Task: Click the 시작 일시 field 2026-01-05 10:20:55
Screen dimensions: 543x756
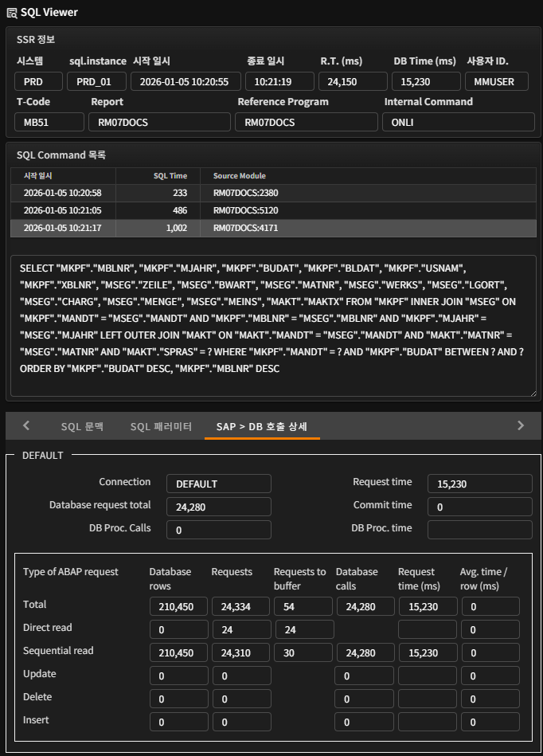Action: tap(186, 81)
